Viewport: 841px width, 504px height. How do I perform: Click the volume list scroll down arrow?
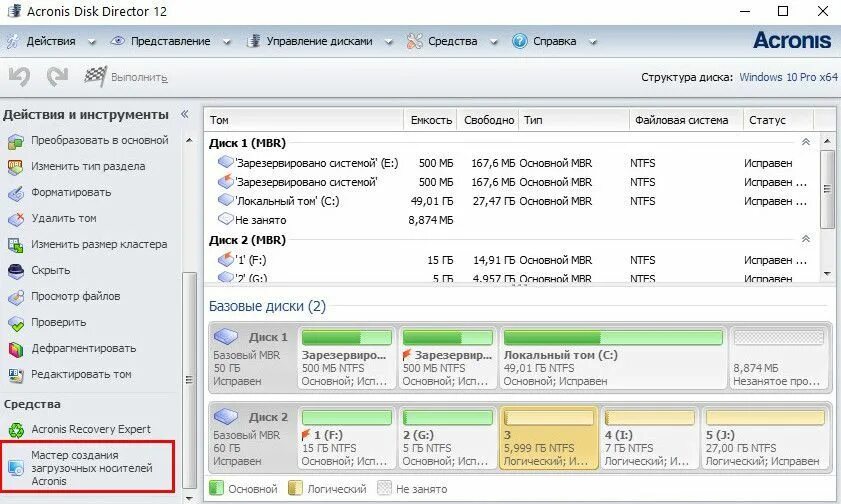click(827, 273)
